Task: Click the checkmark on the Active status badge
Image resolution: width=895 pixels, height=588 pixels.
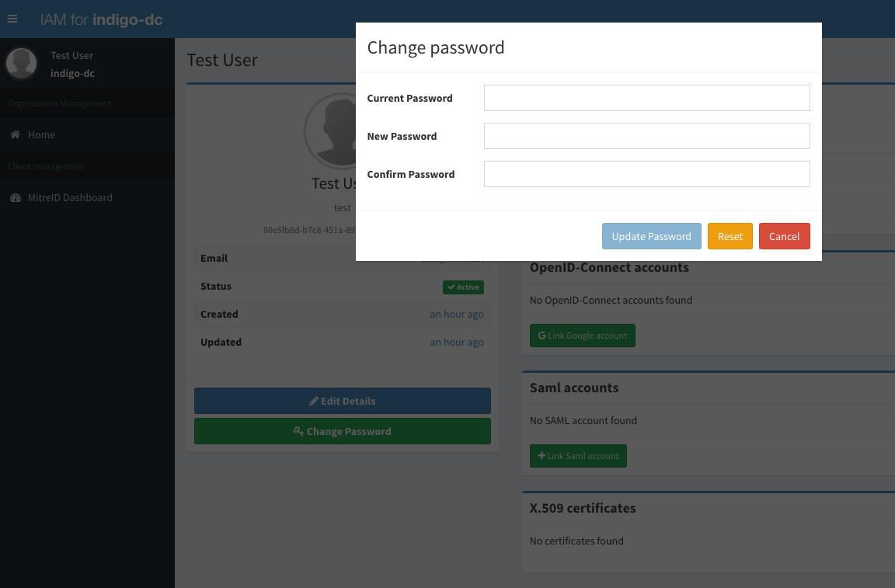Action: 451,287
